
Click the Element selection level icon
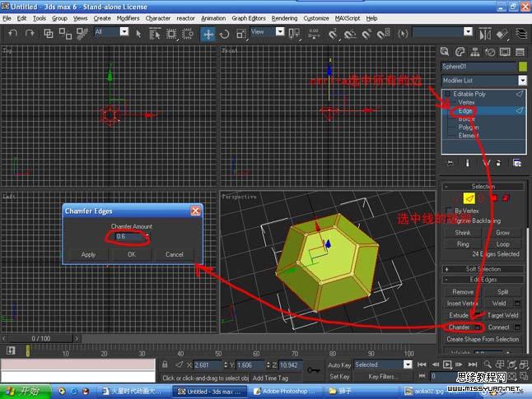(506, 198)
